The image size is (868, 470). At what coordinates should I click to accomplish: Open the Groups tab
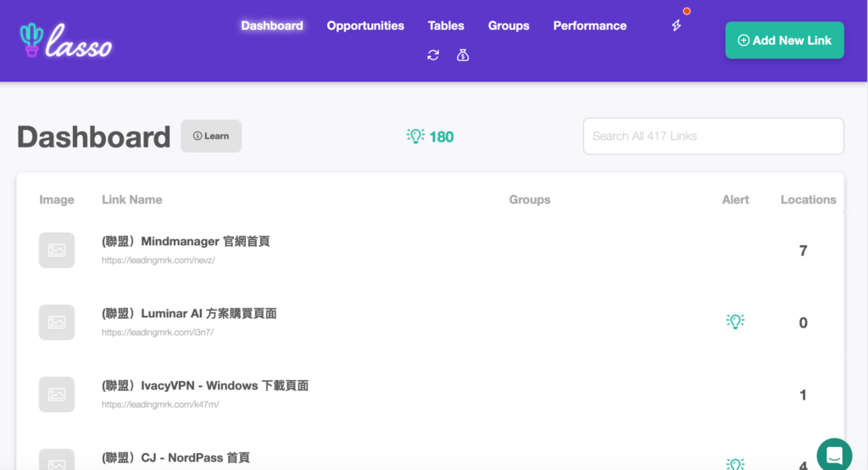coord(509,25)
